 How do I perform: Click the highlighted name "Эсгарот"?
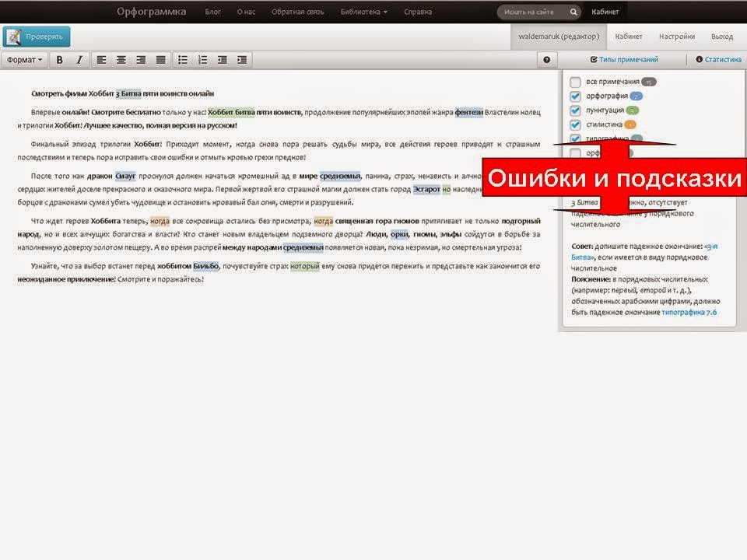426,190
